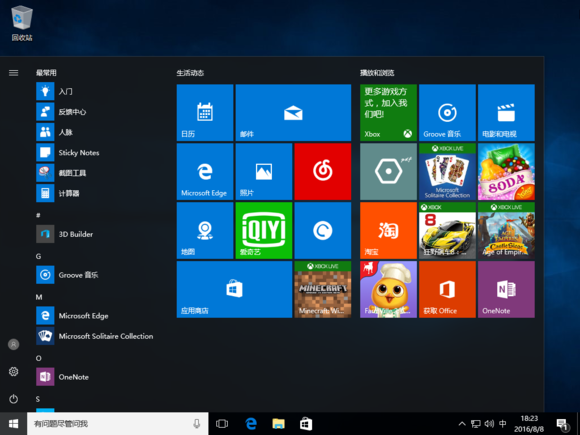Open the volume tray icon

click(x=489, y=424)
